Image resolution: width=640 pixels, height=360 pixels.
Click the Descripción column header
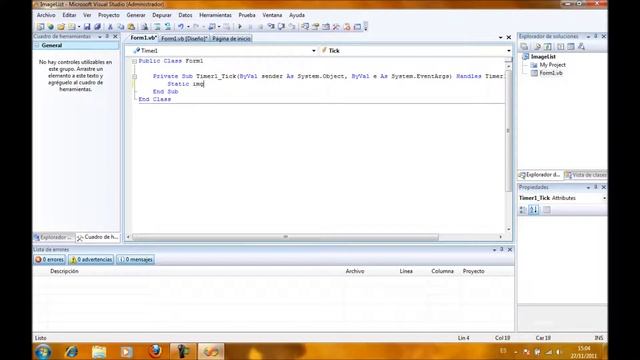pos(64,271)
